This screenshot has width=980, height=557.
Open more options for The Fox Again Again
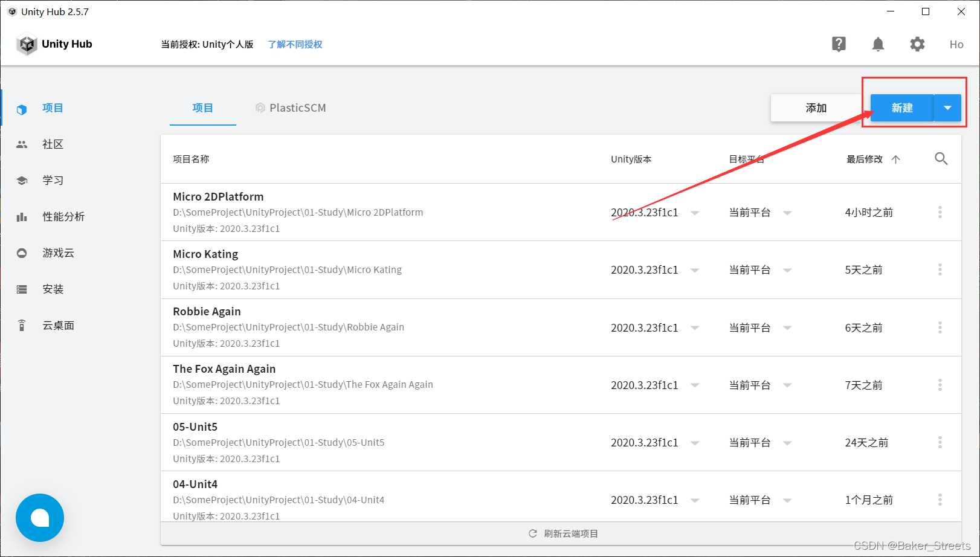pyautogui.click(x=940, y=385)
